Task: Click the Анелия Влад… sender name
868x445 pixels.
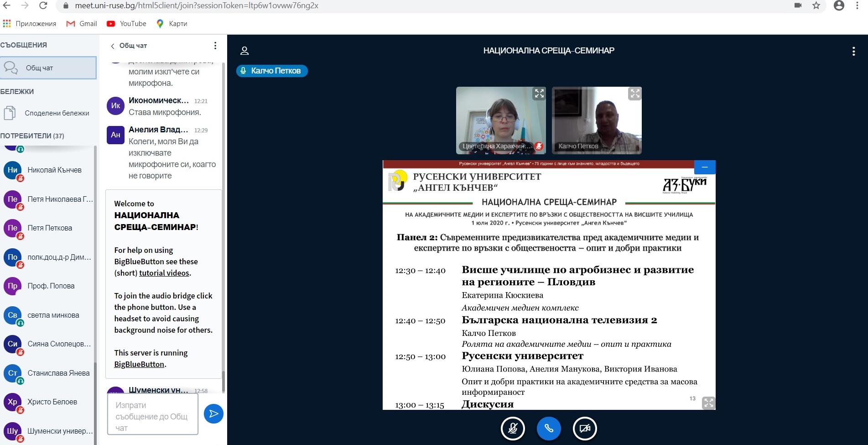Action: point(158,130)
